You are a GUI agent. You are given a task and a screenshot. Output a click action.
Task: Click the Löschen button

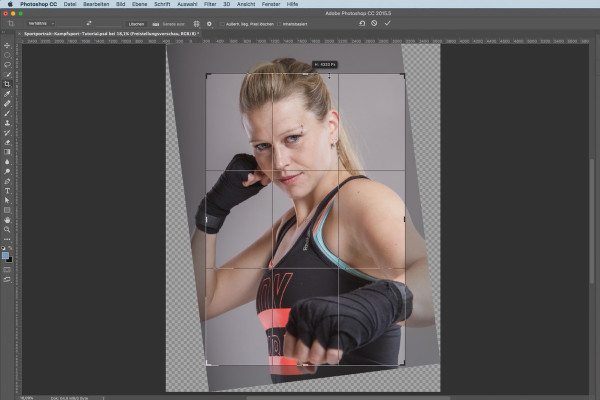[x=136, y=24]
